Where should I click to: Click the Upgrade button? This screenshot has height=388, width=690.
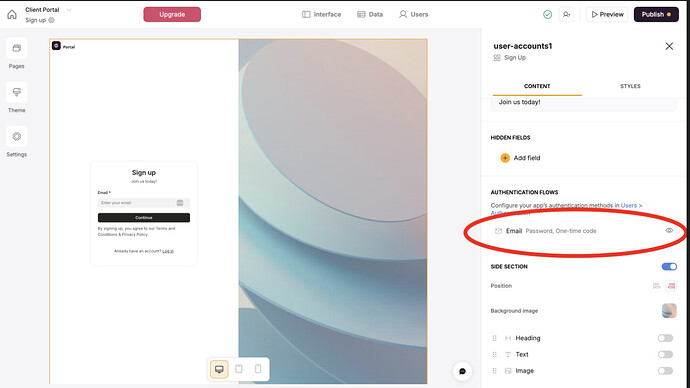tap(172, 15)
